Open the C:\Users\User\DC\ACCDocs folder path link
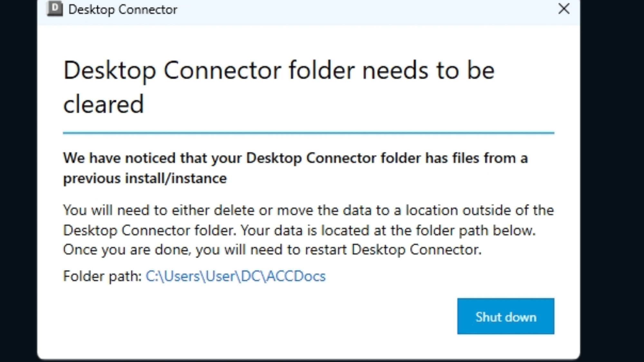 [235, 276]
